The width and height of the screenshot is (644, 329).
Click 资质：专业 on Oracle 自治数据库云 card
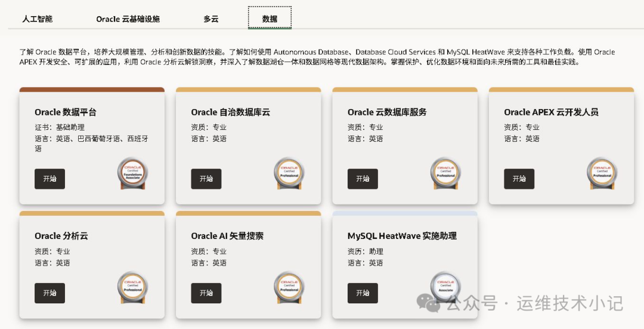(x=209, y=128)
